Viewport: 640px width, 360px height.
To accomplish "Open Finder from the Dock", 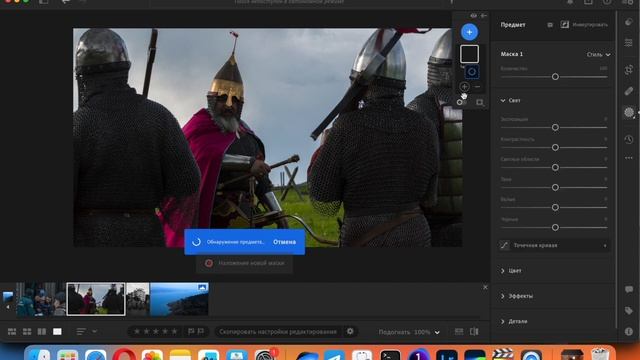I will (x=40, y=354).
